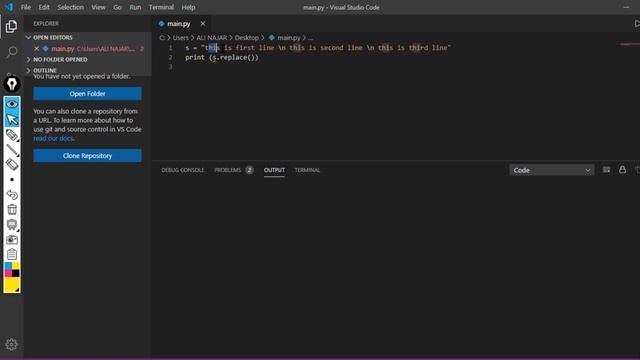Expand the Outline section
This screenshot has width=640, height=360.
point(29,70)
